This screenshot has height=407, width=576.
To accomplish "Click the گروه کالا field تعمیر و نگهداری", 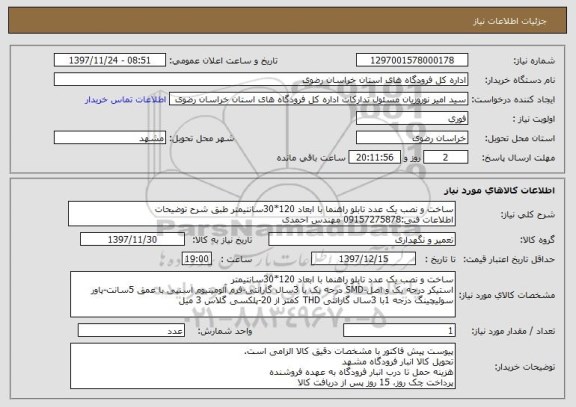I will click(x=362, y=239).
